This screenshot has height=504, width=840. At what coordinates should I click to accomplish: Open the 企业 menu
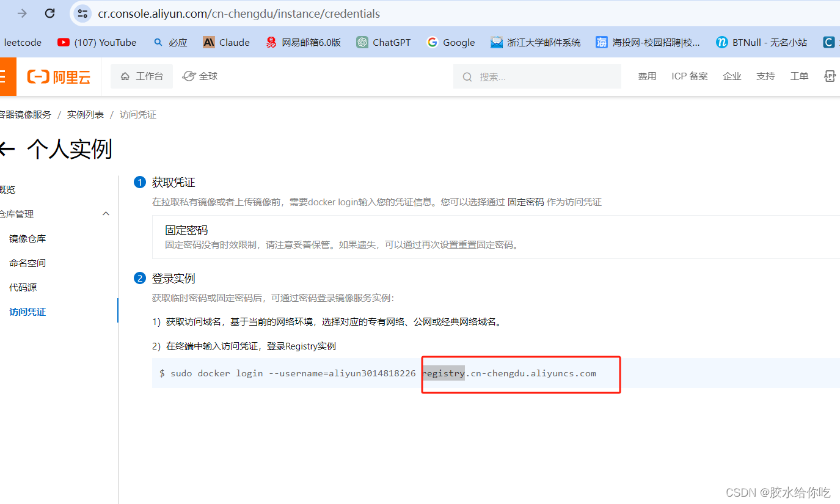(732, 76)
